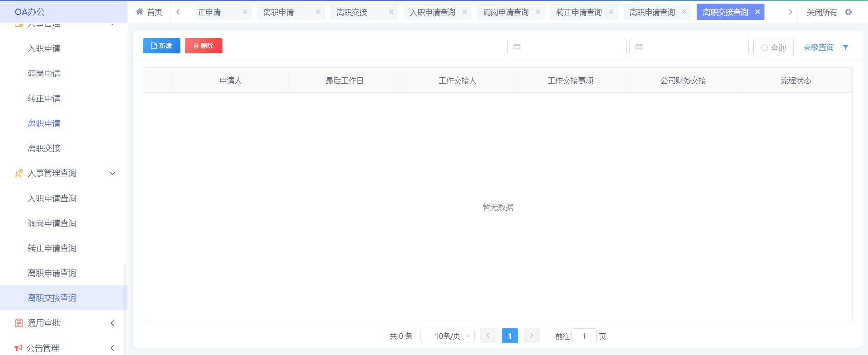This screenshot has height=355, width=868.
Task: Expand the 通用审批 menu chevron
Action: [113, 323]
